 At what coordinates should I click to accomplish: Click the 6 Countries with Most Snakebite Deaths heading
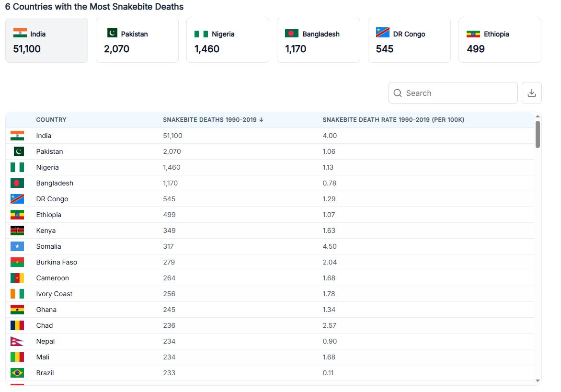(94, 6)
